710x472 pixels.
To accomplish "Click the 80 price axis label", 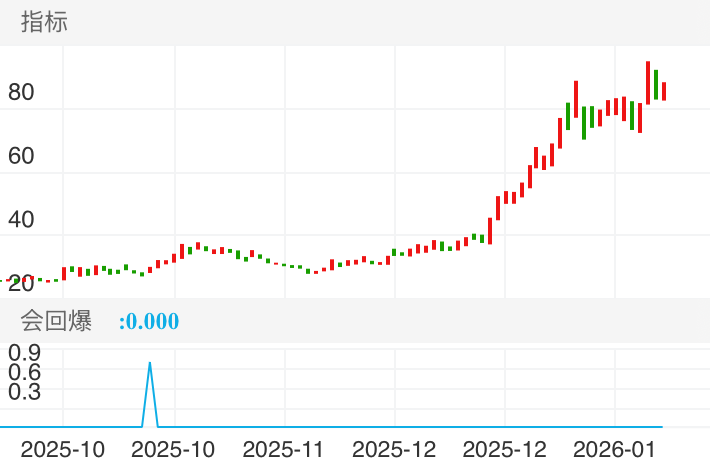I will [21, 93].
